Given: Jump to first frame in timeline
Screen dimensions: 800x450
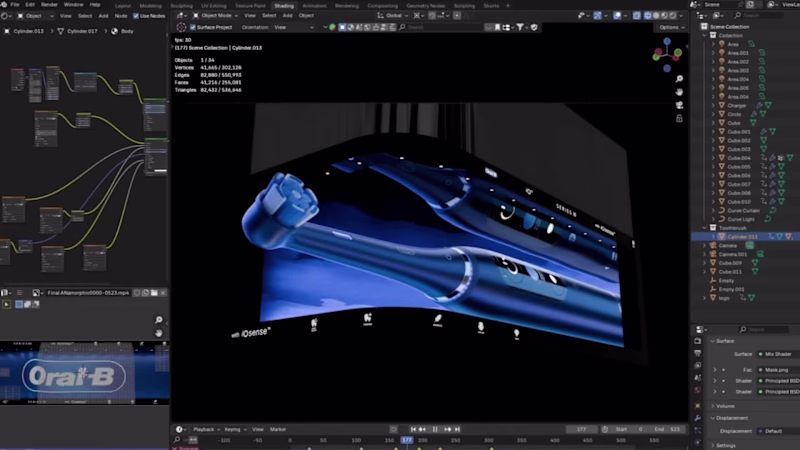Looking at the screenshot, I should (x=413, y=430).
